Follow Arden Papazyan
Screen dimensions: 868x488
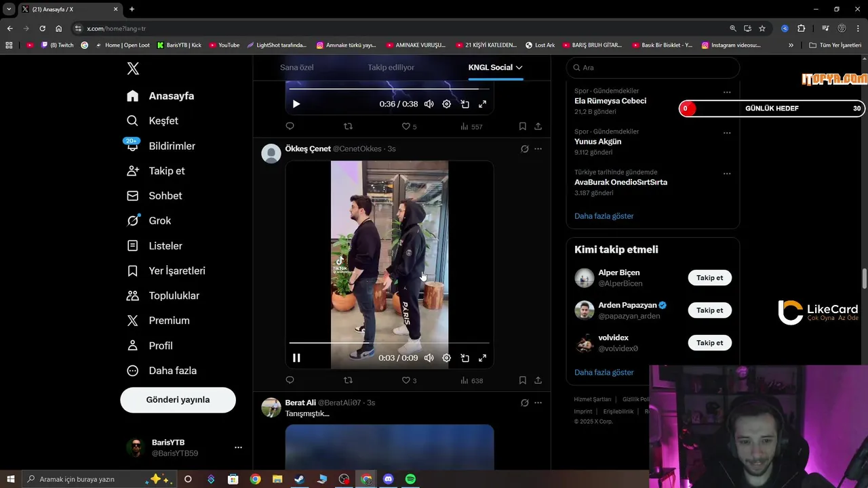(x=709, y=310)
